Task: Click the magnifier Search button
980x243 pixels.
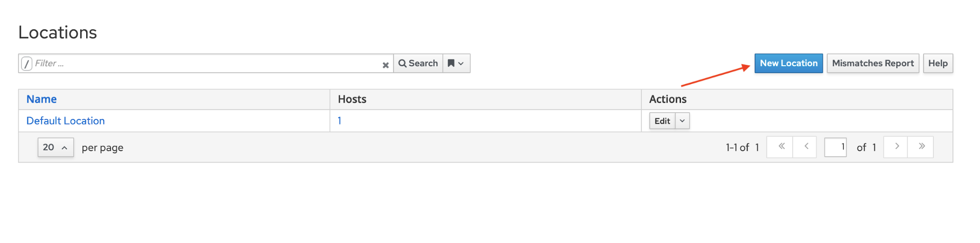Action: 418,63
